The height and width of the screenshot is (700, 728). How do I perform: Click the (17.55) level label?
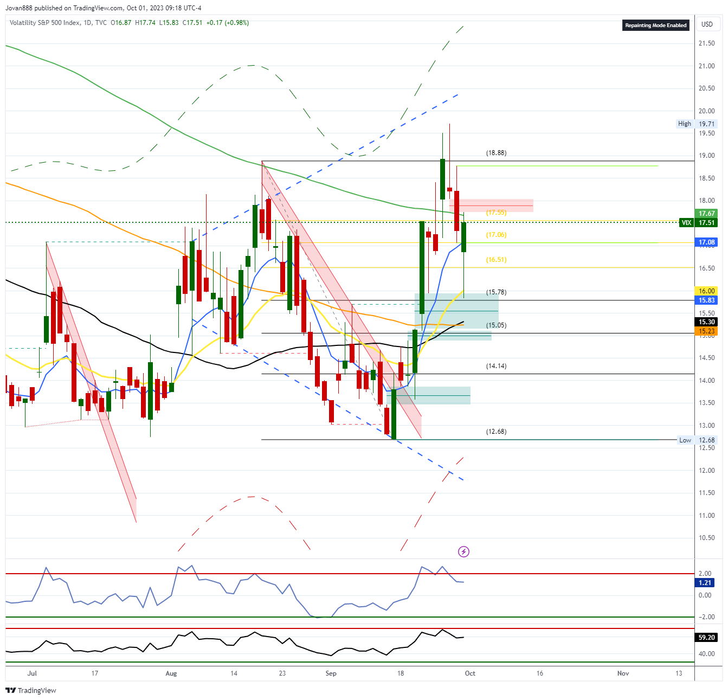496,213
